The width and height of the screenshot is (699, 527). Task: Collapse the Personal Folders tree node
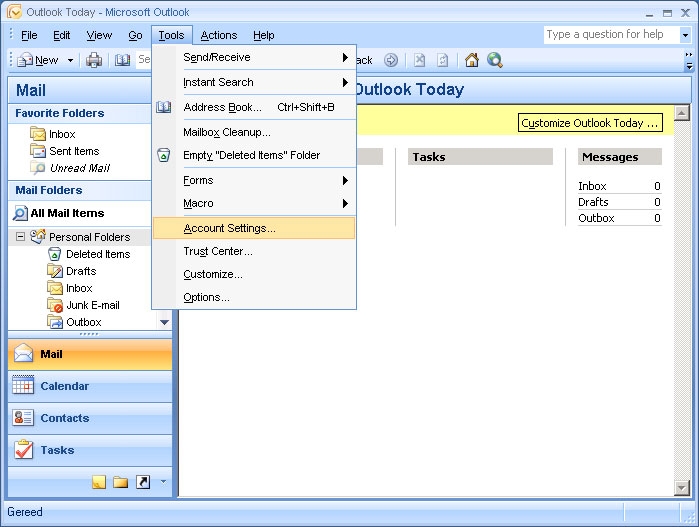20,236
